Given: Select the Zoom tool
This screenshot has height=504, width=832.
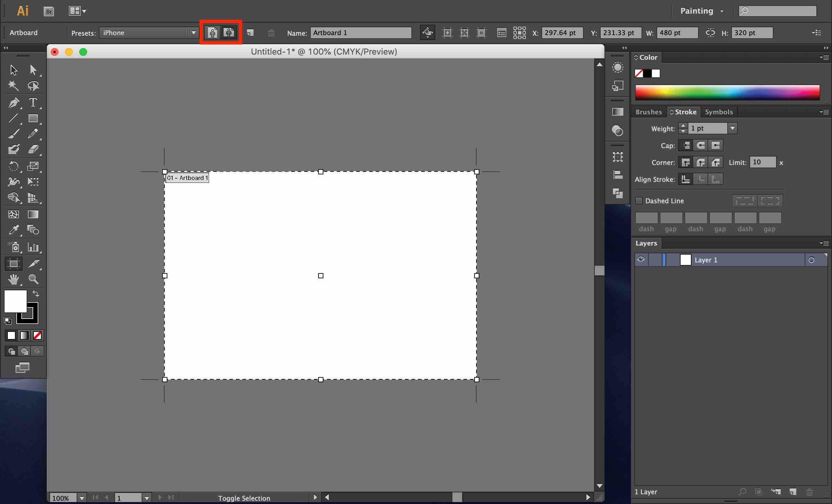Looking at the screenshot, I should click(x=33, y=279).
